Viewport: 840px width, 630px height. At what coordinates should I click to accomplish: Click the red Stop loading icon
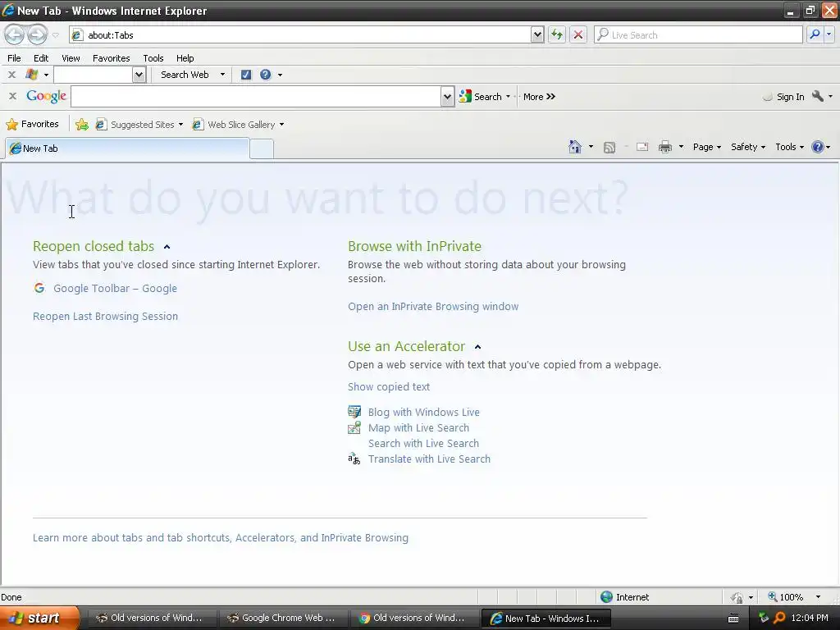[578, 34]
